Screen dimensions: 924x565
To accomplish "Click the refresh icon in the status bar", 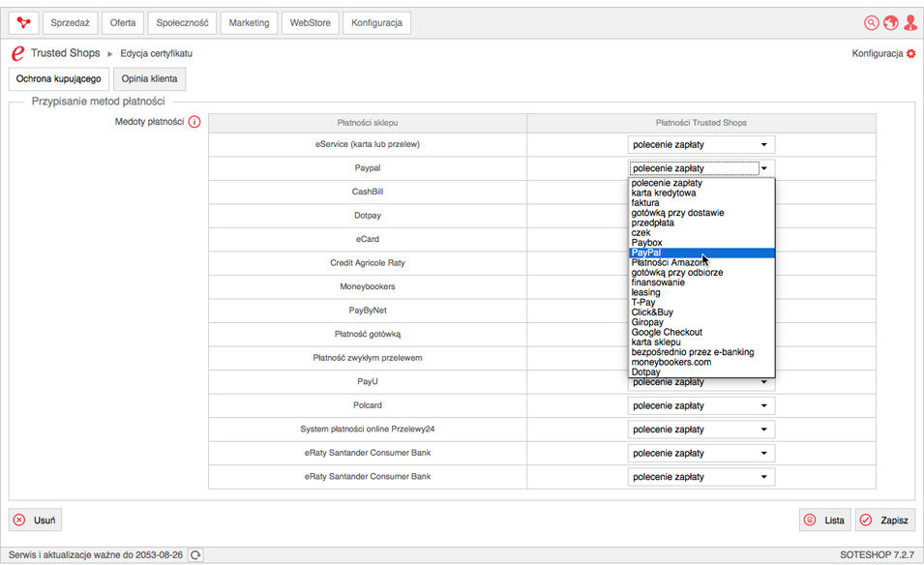I will (x=195, y=555).
